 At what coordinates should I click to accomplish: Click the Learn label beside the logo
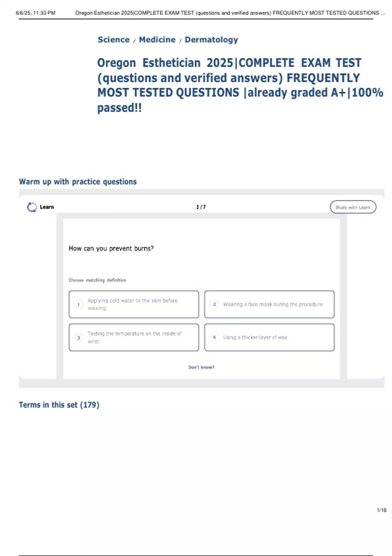point(47,207)
